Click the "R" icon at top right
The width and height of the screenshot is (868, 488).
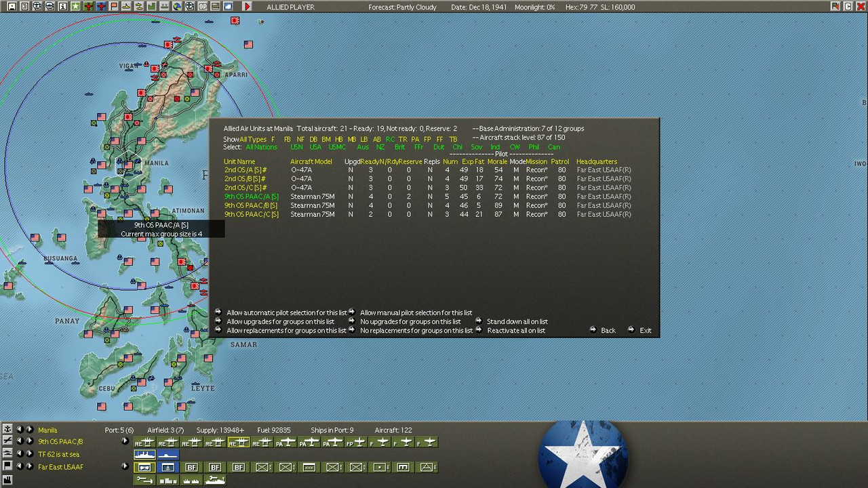835,6
